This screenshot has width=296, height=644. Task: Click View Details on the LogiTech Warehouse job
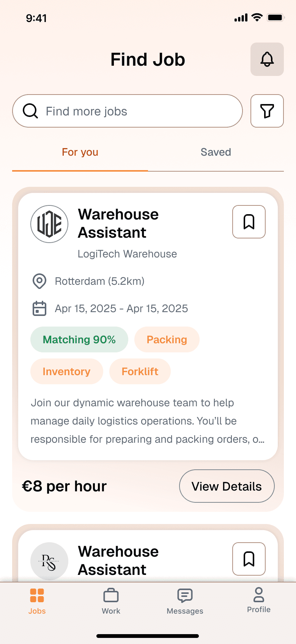[x=227, y=486]
